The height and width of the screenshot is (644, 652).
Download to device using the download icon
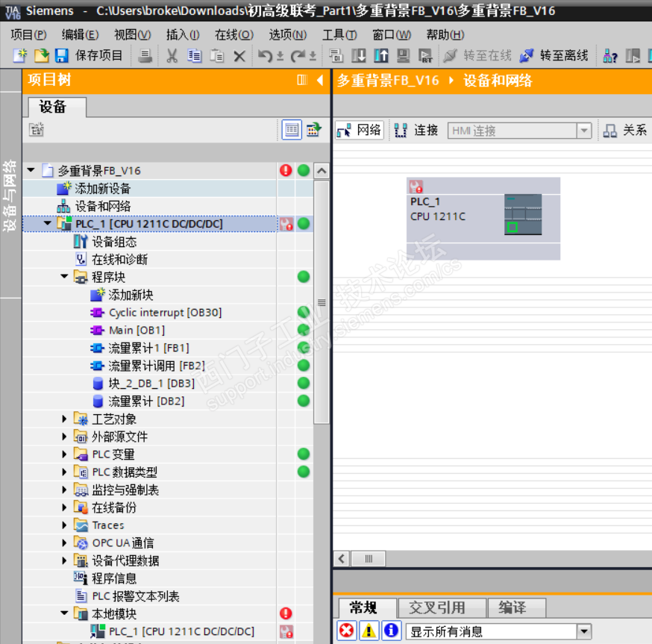click(358, 56)
